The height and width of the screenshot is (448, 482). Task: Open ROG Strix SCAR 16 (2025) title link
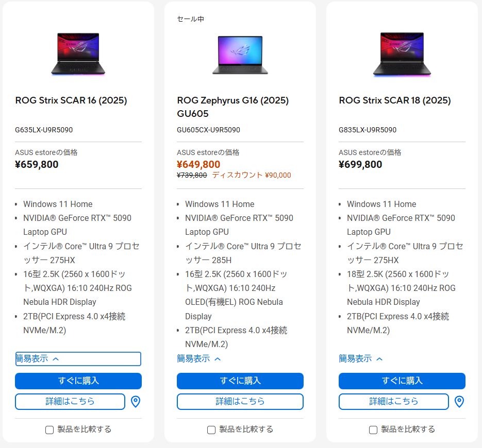[x=71, y=100]
